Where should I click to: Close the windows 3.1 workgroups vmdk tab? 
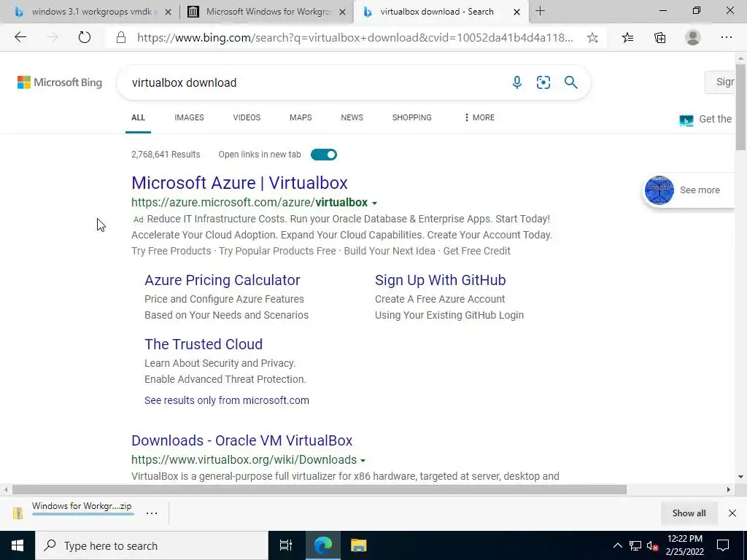[168, 12]
